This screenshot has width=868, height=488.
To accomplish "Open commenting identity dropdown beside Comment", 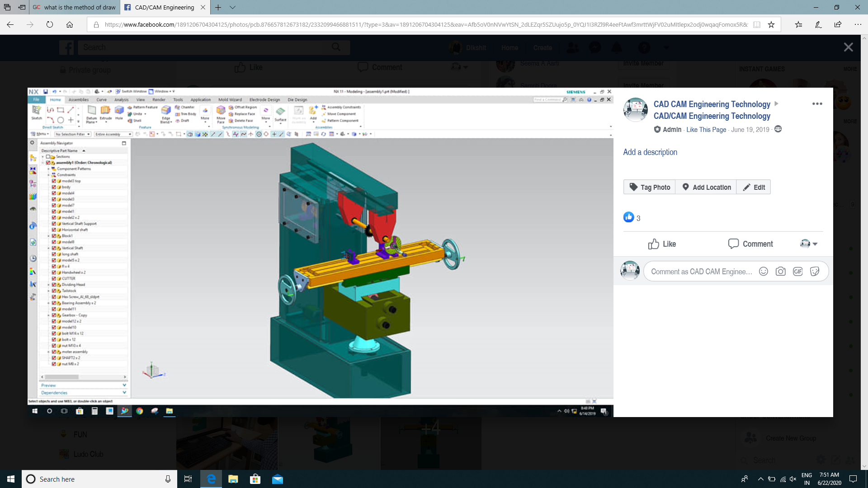I will pos(809,244).
